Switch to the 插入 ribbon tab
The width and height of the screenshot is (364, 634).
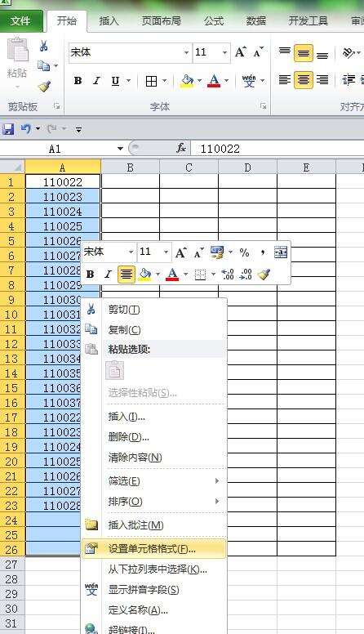109,21
